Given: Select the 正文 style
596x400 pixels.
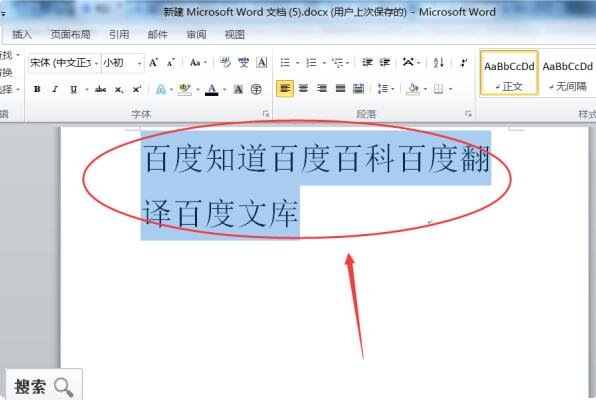Looking at the screenshot, I should tap(509, 73).
